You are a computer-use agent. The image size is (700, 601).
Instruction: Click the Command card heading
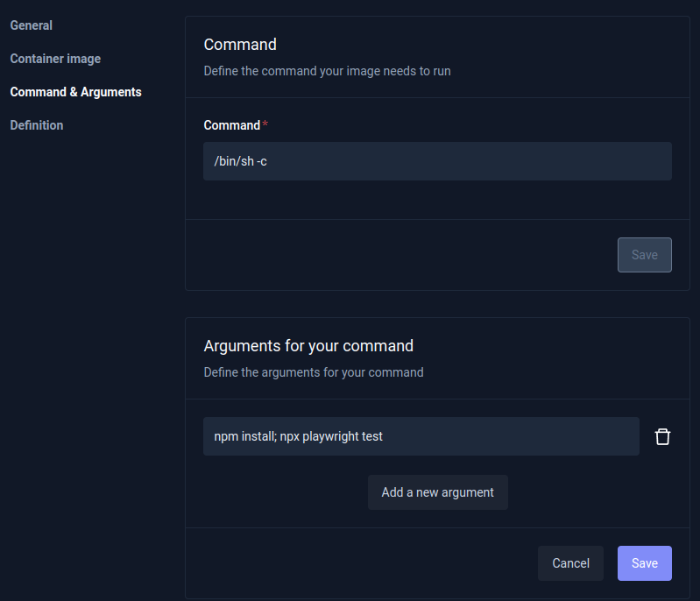click(x=240, y=45)
